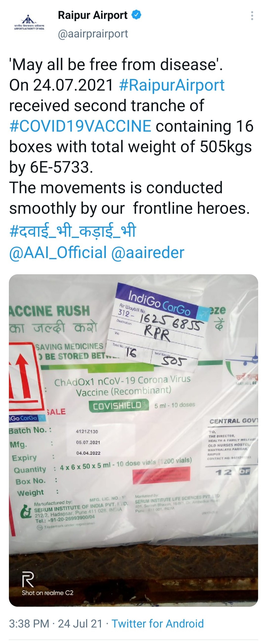Open the #COVID19VACCINE hashtag
The image size is (267, 644).
point(80,126)
